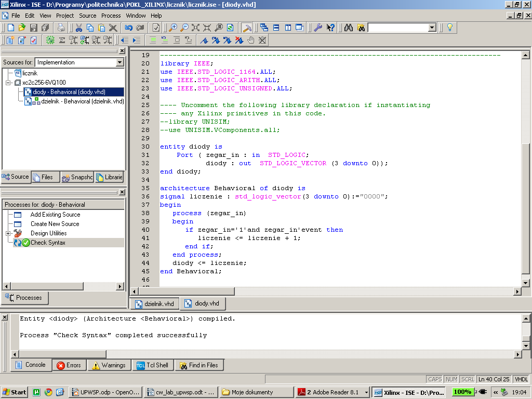Open the search text dropdown in toolbar
532x399 pixels.
[x=432, y=28]
